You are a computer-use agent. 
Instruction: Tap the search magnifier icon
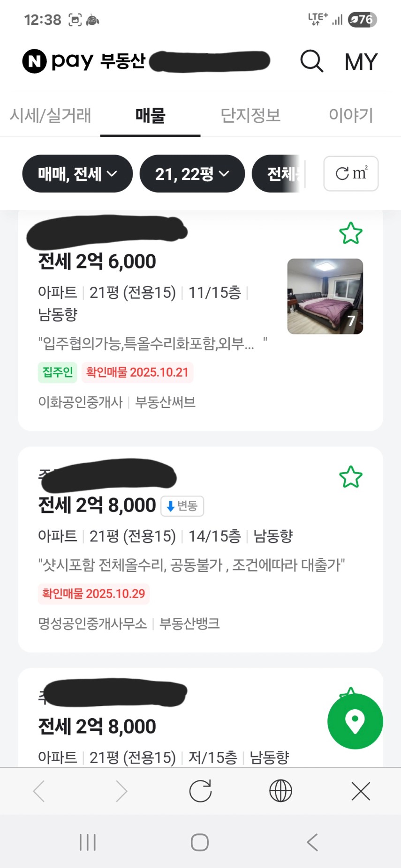(x=311, y=61)
